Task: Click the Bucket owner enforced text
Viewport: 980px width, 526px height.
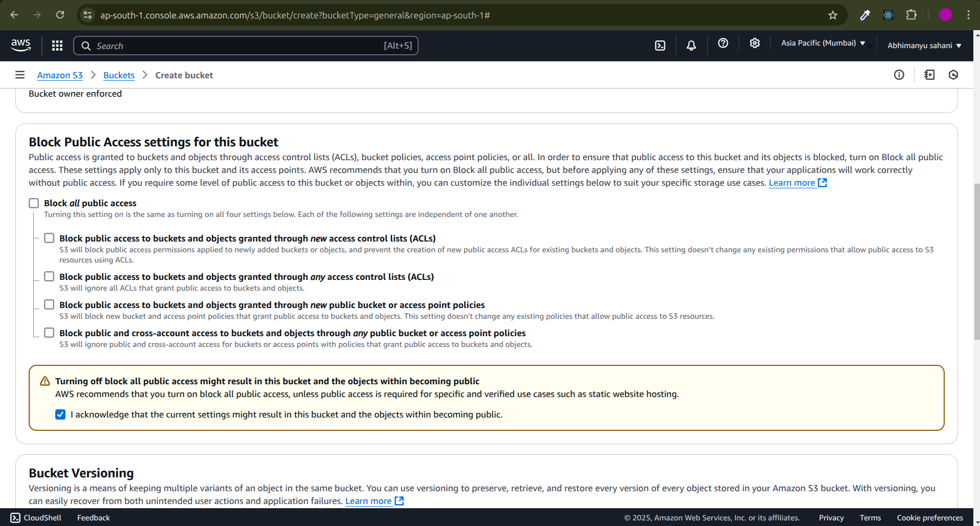Action: tap(75, 94)
